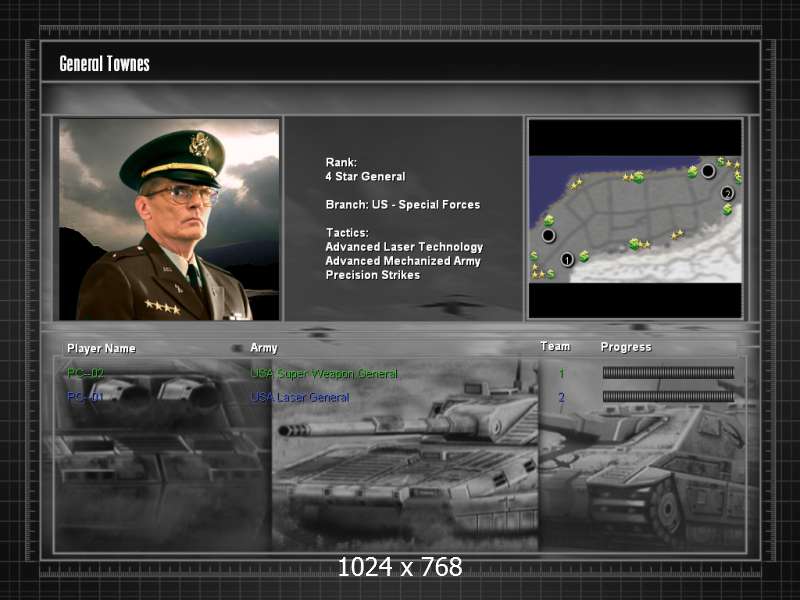Click cash icon above the left empty marker
The image size is (800, 600).
tap(548, 220)
